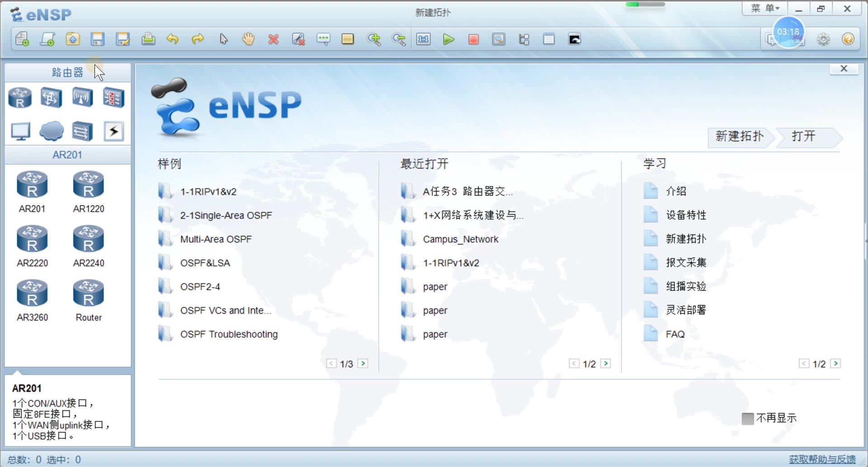Close the welcome panel with its X

pos(844,69)
